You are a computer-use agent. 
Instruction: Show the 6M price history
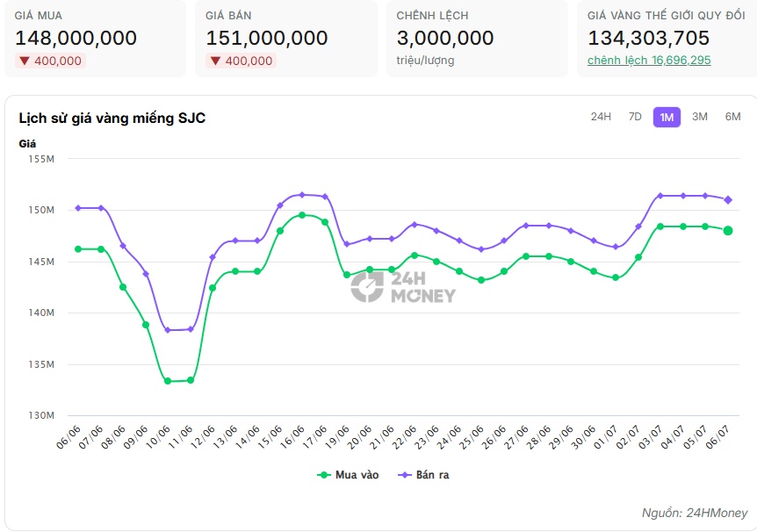pos(732,117)
